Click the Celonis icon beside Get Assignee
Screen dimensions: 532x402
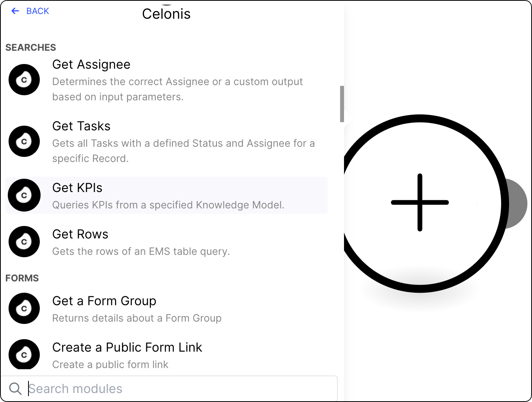[24, 80]
